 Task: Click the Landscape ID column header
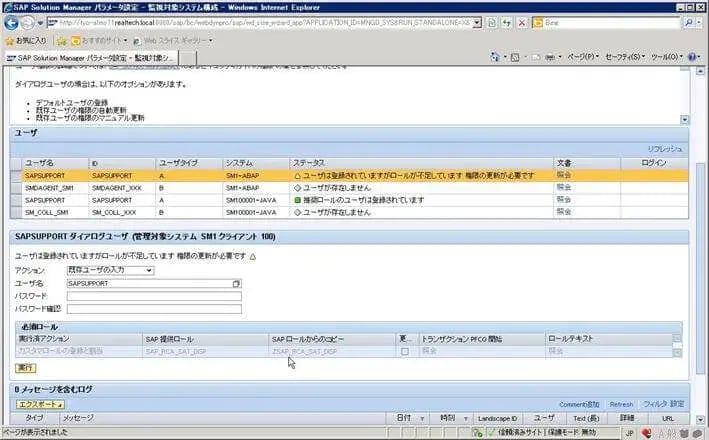point(497,419)
